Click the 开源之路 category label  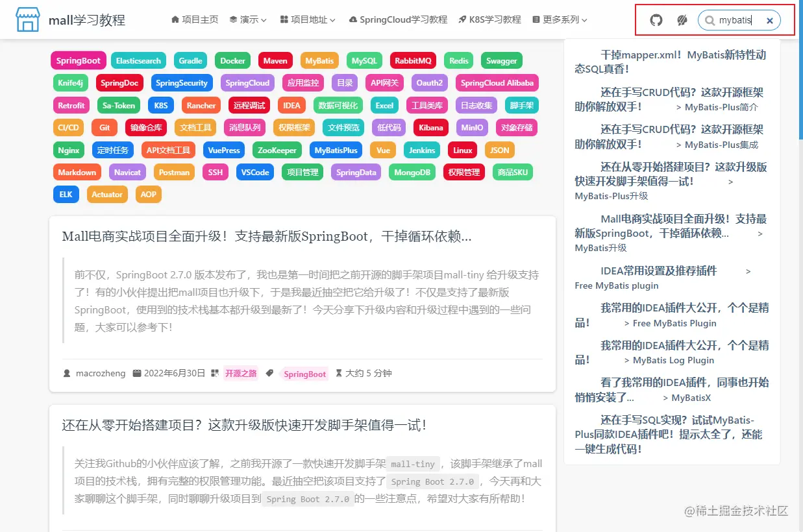pyautogui.click(x=241, y=373)
